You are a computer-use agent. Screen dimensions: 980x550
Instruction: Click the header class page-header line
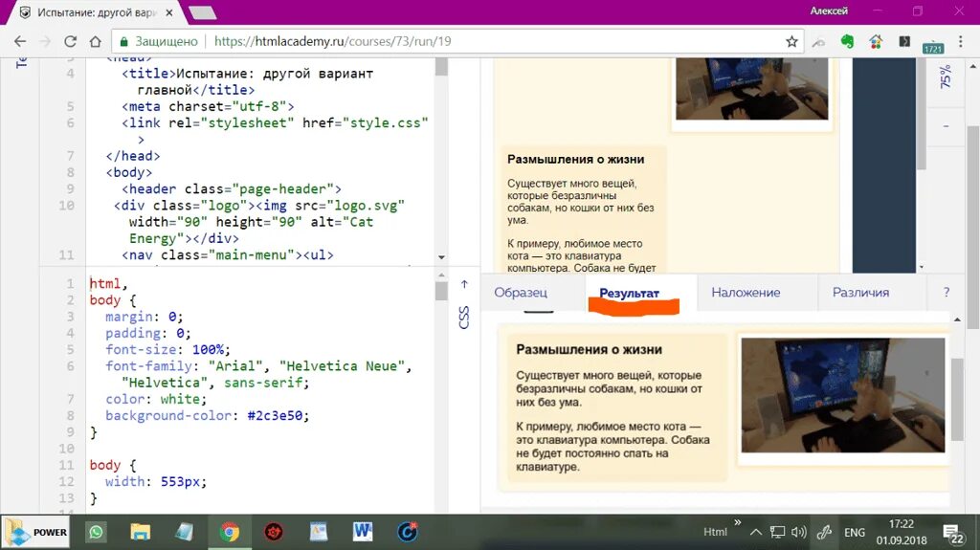point(232,188)
